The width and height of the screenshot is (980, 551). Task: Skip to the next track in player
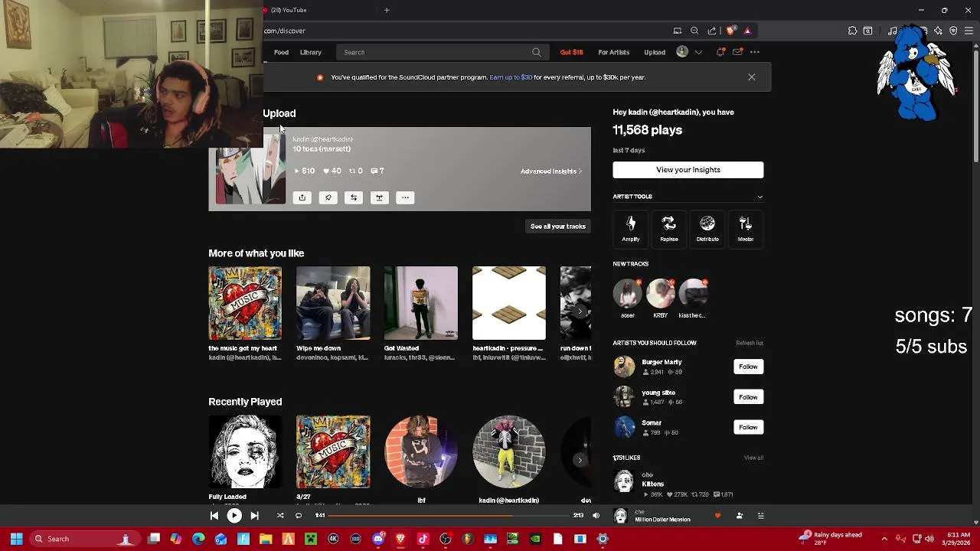click(254, 516)
